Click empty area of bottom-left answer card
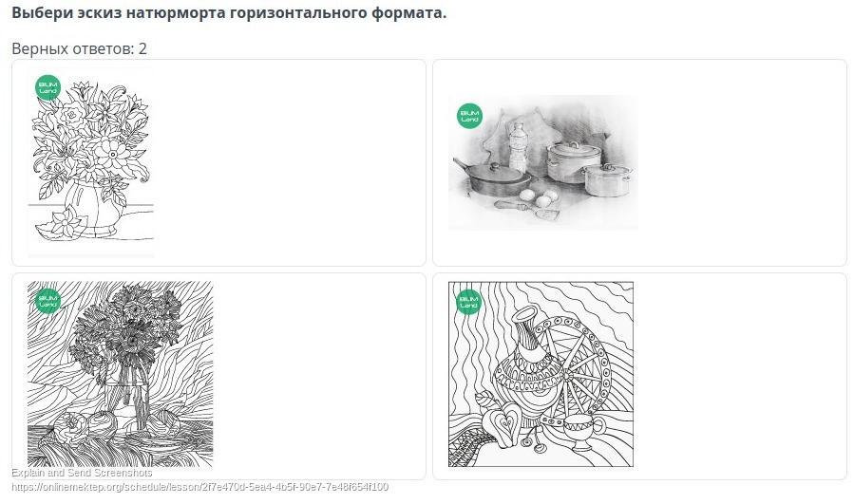 click(x=318, y=376)
